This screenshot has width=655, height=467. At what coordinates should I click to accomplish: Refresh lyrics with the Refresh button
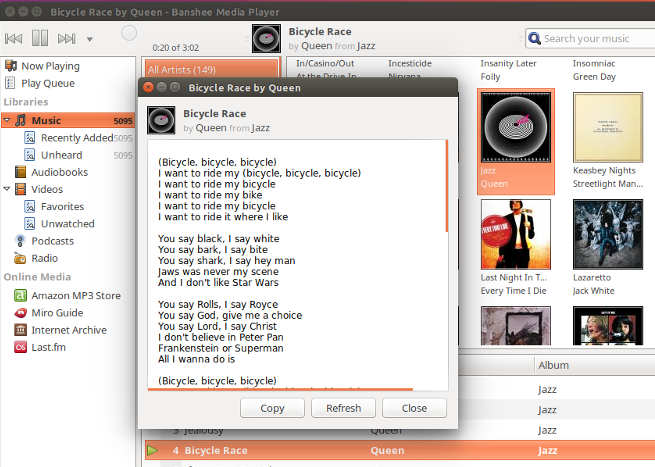[x=343, y=408]
